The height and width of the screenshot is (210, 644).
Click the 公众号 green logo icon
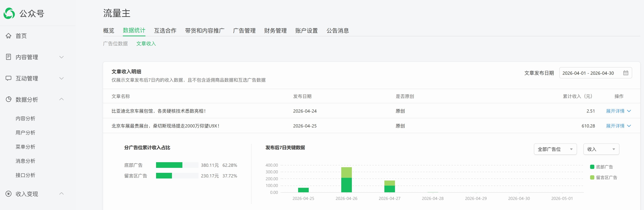click(9, 13)
